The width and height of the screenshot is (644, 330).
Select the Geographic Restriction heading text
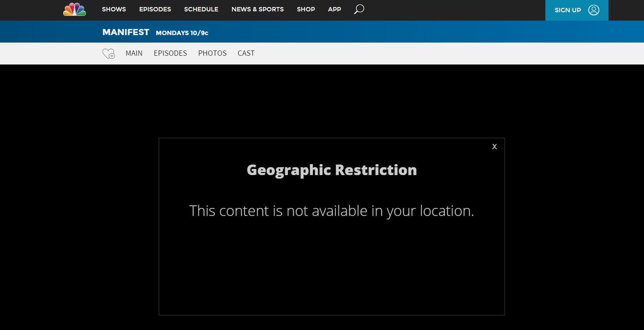click(x=332, y=170)
